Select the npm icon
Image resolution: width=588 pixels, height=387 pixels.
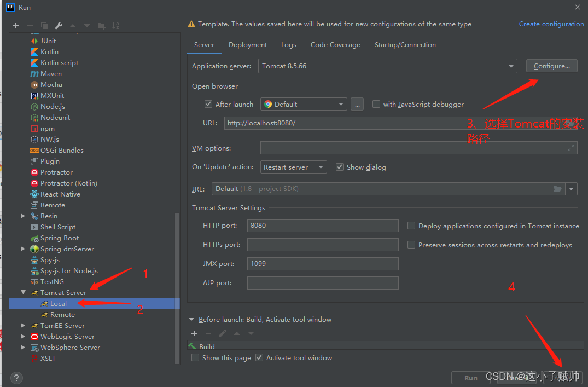tap(34, 129)
